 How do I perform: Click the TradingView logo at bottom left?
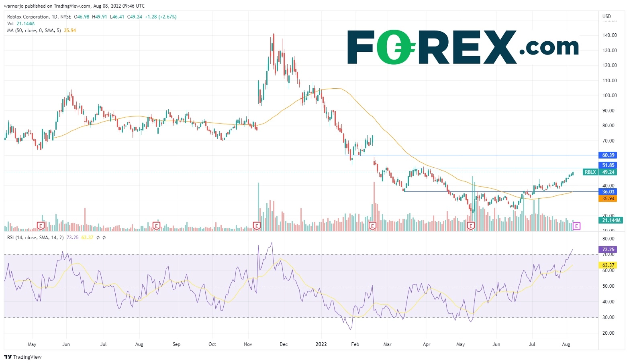pos(23,357)
